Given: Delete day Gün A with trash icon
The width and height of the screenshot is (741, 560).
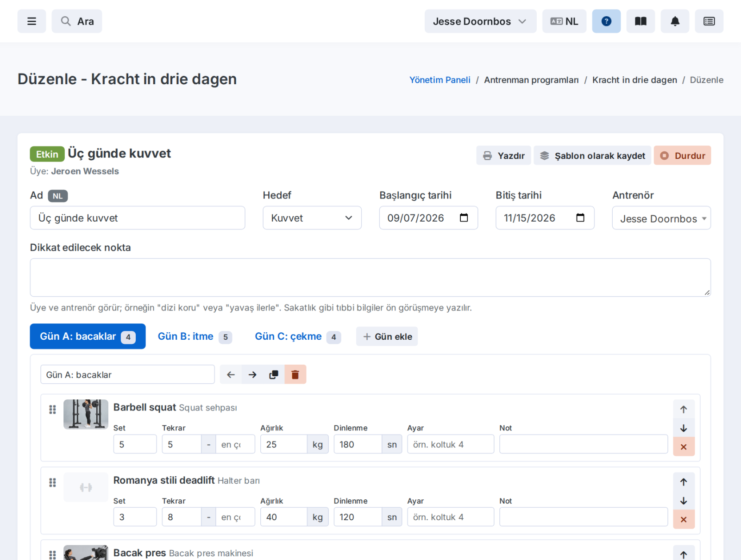Looking at the screenshot, I should [x=295, y=374].
